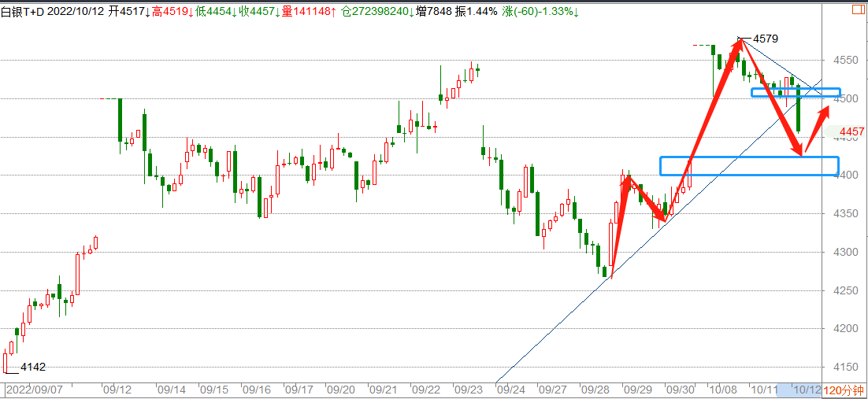Click the 4579 high price marker label
This screenshot has height=399, width=868.
(x=766, y=39)
